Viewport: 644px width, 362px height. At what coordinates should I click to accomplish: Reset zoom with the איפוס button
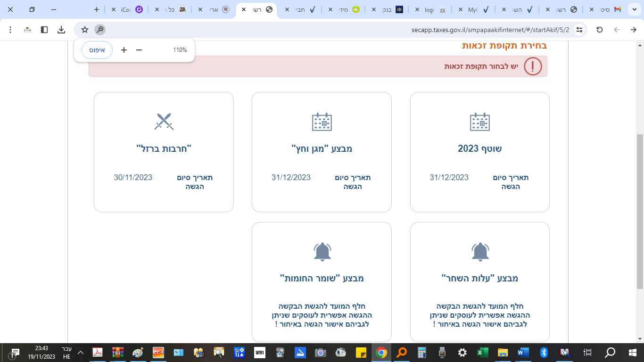coord(97,50)
